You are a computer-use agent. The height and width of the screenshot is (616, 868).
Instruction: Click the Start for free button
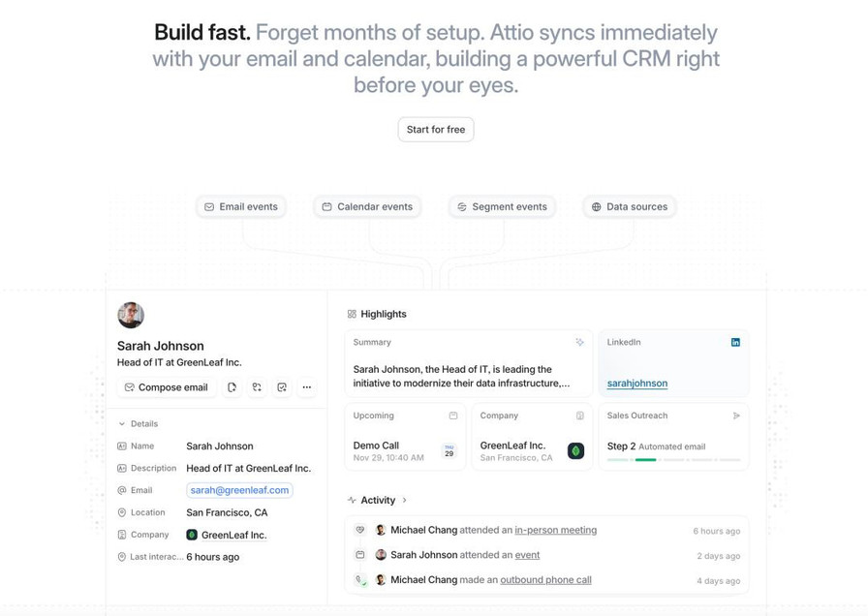(436, 130)
